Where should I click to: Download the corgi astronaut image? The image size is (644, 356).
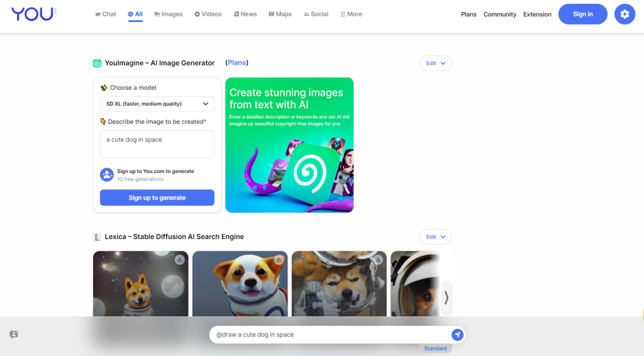pyautogui.click(x=279, y=260)
